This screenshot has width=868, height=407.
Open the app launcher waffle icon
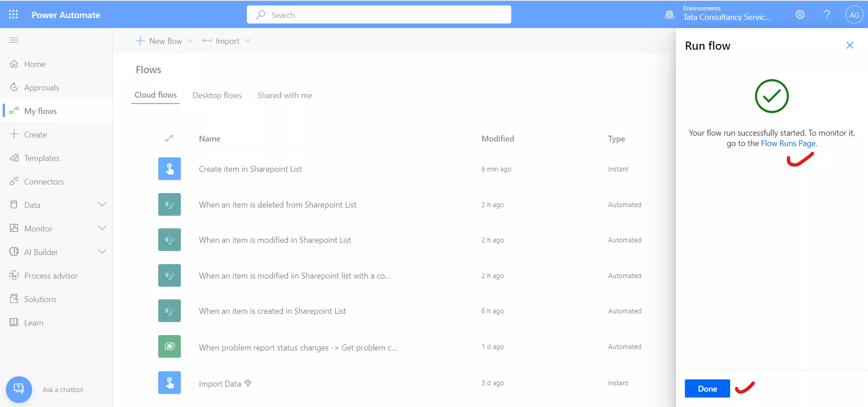pos(14,14)
